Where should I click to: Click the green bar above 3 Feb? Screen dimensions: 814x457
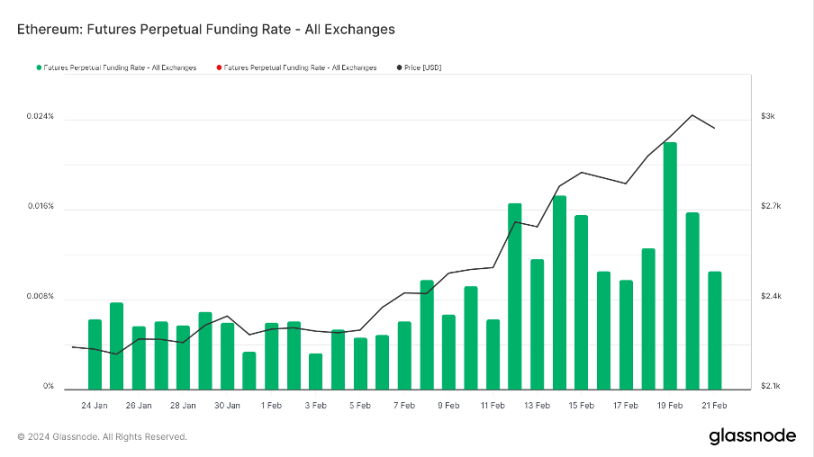pyautogui.click(x=316, y=371)
